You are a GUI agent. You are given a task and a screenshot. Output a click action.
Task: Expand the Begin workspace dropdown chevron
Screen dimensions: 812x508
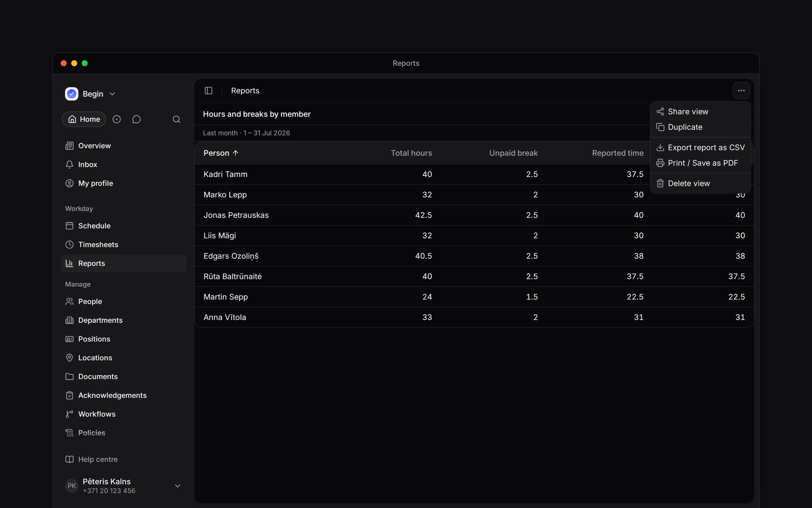click(x=113, y=94)
